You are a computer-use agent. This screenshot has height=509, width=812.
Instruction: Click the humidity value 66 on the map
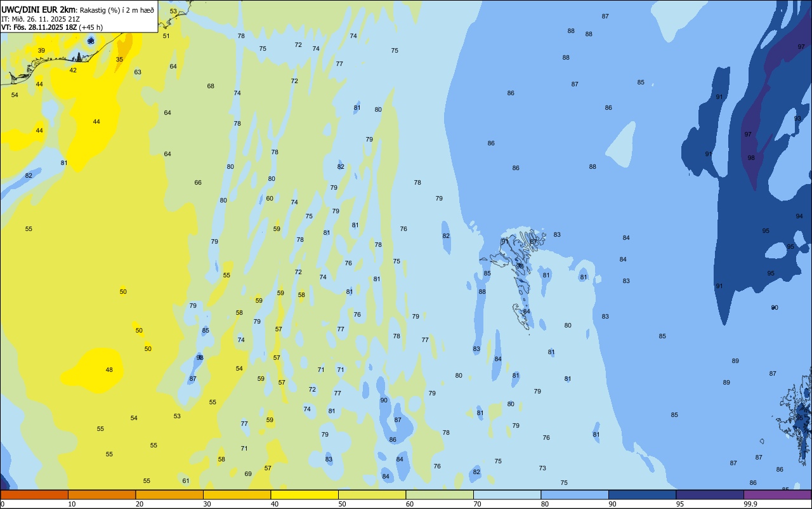click(198, 183)
